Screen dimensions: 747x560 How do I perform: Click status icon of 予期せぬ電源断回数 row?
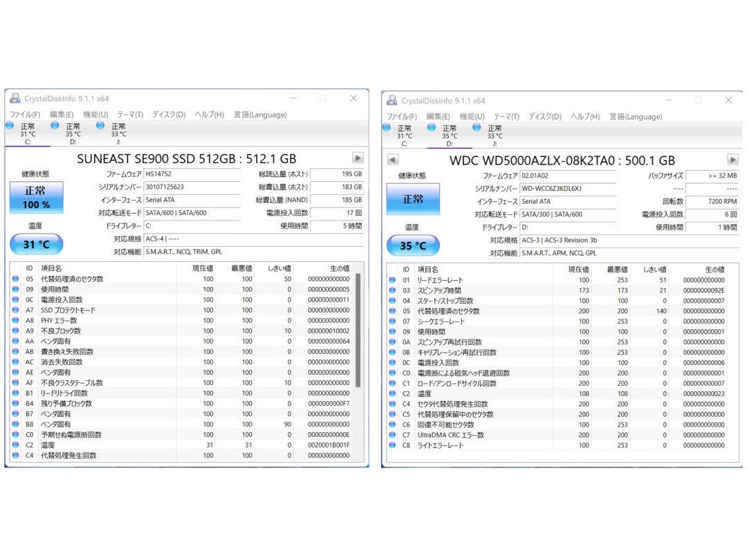[16, 435]
